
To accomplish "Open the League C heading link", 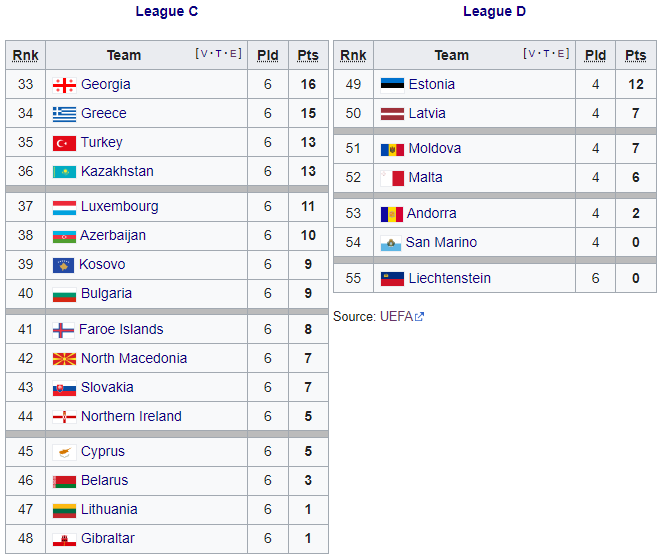I will tap(167, 12).
